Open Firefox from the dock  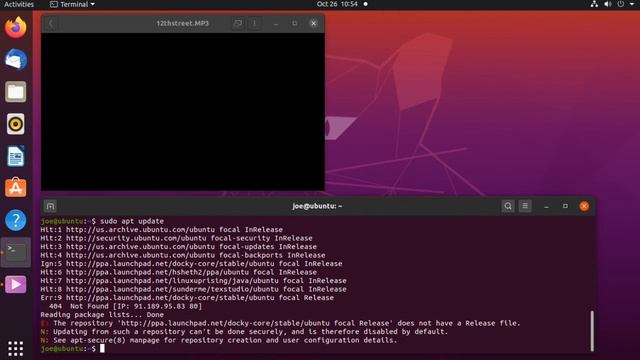(16, 28)
